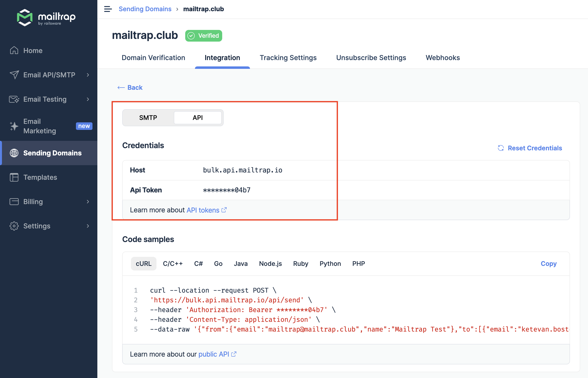Screen dimensions: 588x378
Task: Select the Home icon in the sidebar
Action: 14,51
